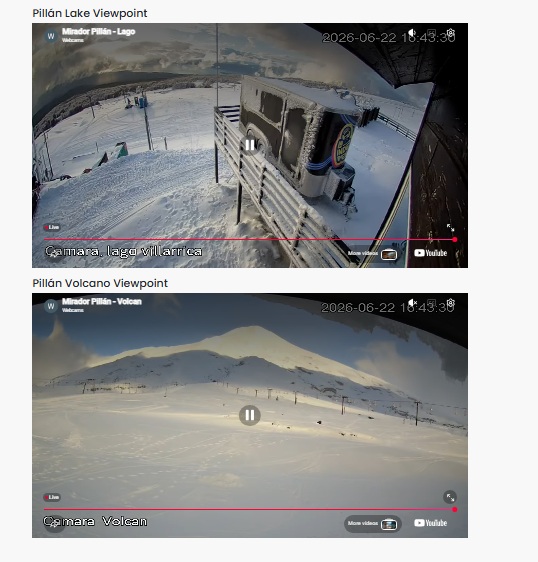Pause the Mirador Pillán - Volcan video
This screenshot has height=562, width=538.
coord(250,415)
